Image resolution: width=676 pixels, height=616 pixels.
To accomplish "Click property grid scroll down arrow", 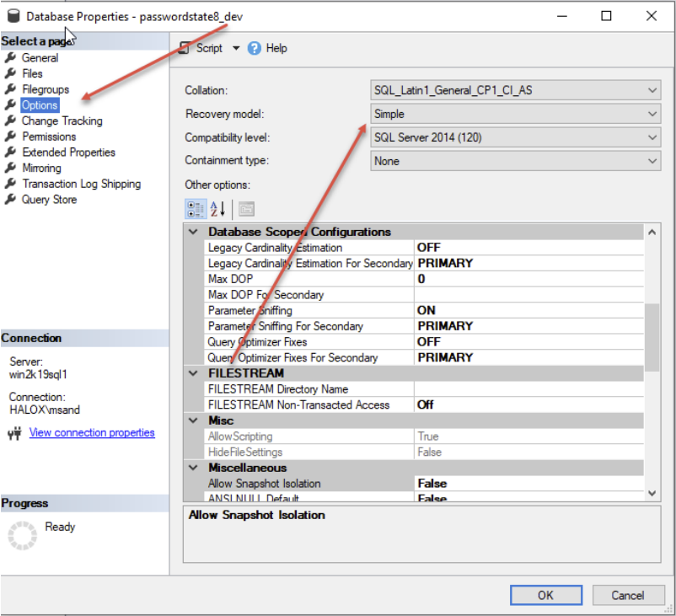I will coord(652,493).
